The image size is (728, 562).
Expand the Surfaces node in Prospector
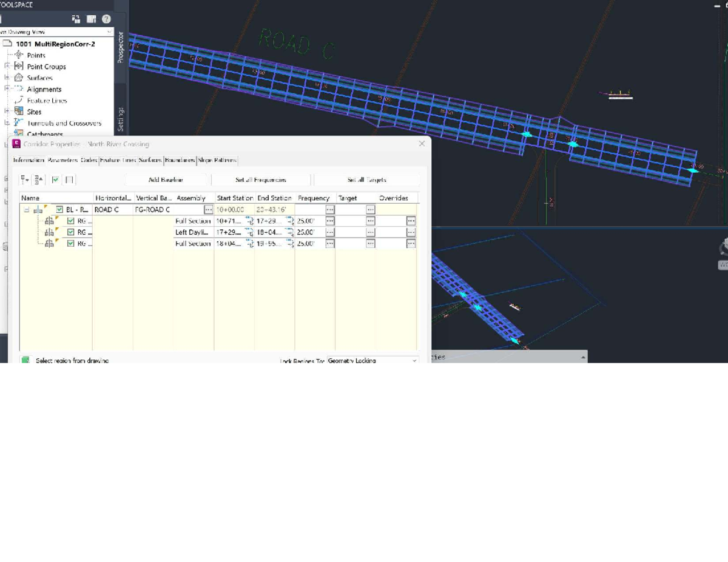(x=7, y=78)
